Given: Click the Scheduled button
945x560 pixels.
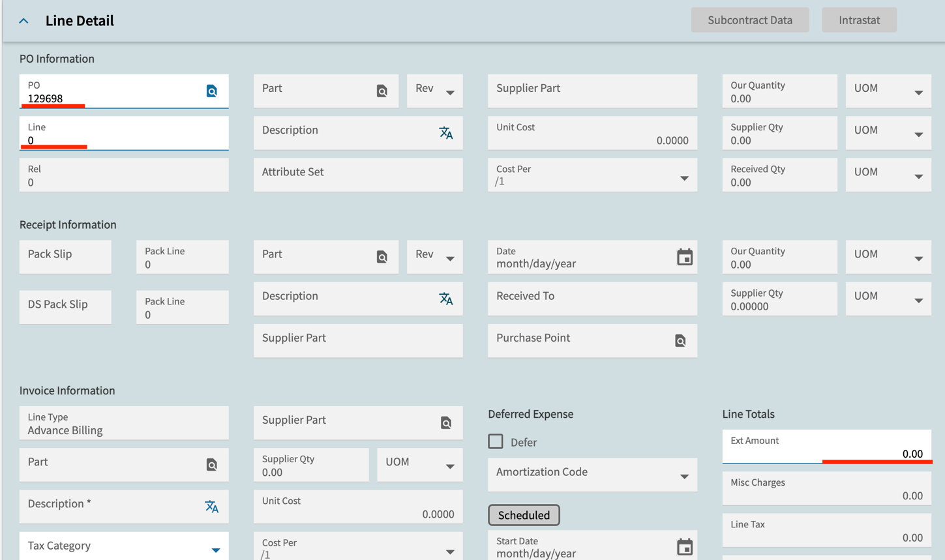Looking at the screenshot, I should (x=524, y=515).
